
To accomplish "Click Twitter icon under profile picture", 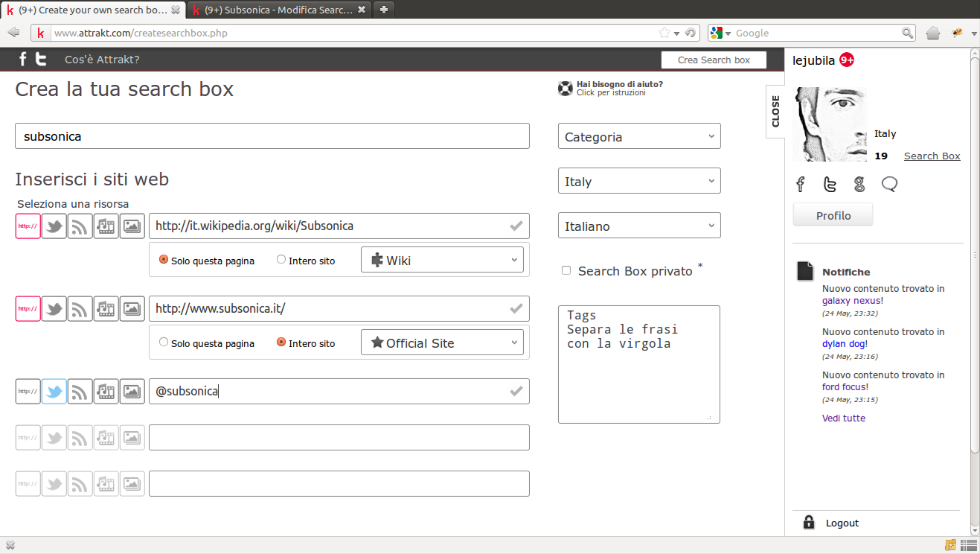I will (x=830, y=184).
